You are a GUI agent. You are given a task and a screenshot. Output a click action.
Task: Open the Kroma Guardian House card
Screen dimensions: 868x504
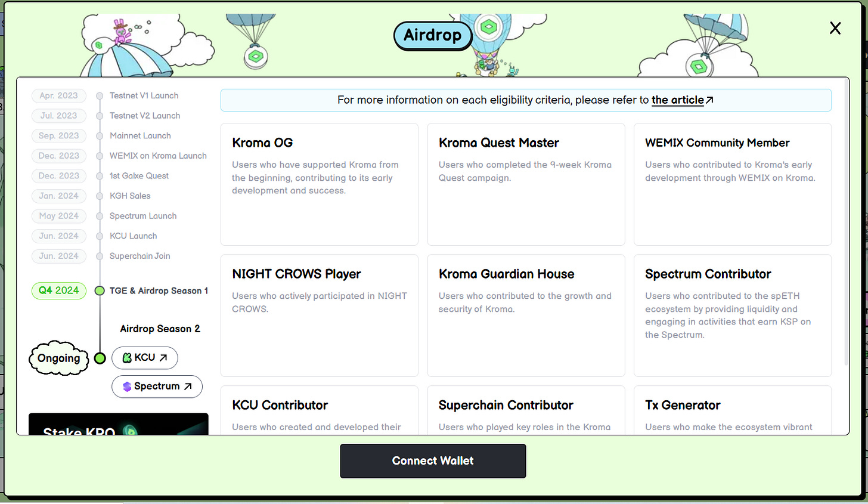tap(526, 316)
